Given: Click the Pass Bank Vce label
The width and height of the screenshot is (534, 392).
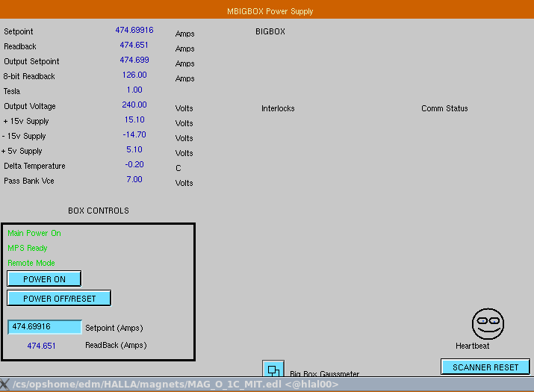Looking at the screenshot, I should tap(29, 181).
